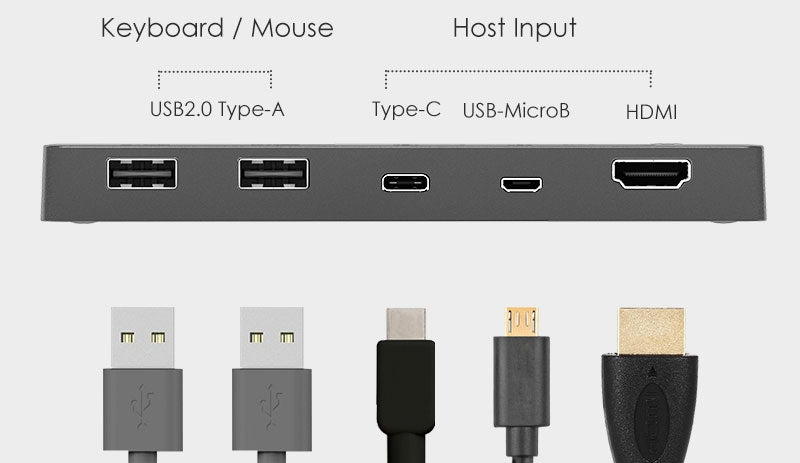
Task: Click the Host Input heading
Action: (514, 28)
